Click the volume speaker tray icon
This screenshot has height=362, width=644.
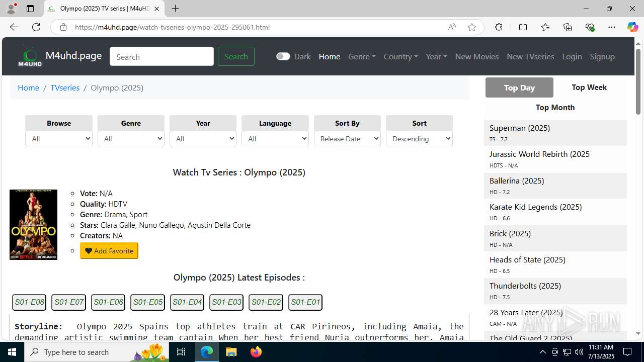coord(579,352)
